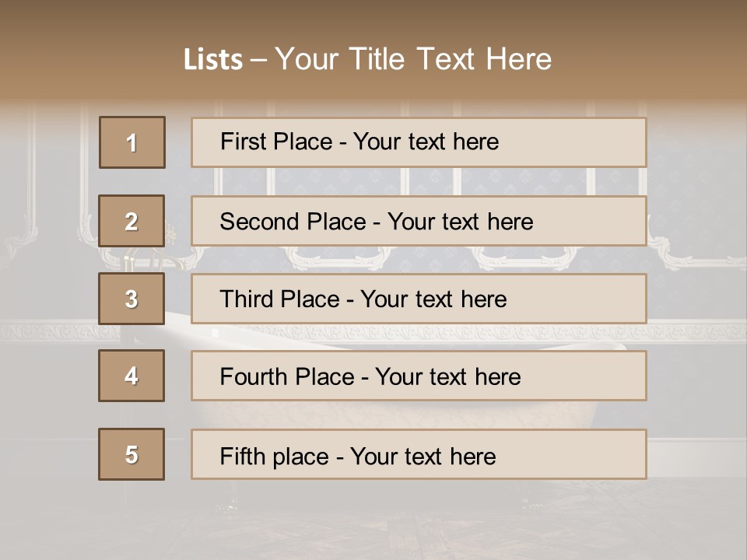Image resolution: width=747 pixels, height=560 pixels.
Task: Click the bathtub background image below the list
Action: [373, 519]
